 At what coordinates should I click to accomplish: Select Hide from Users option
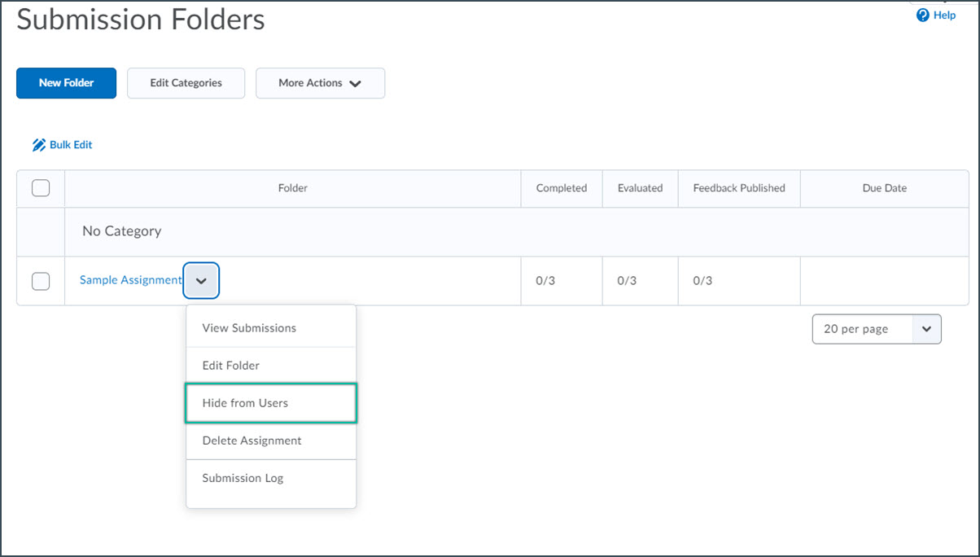click(245, 403)
